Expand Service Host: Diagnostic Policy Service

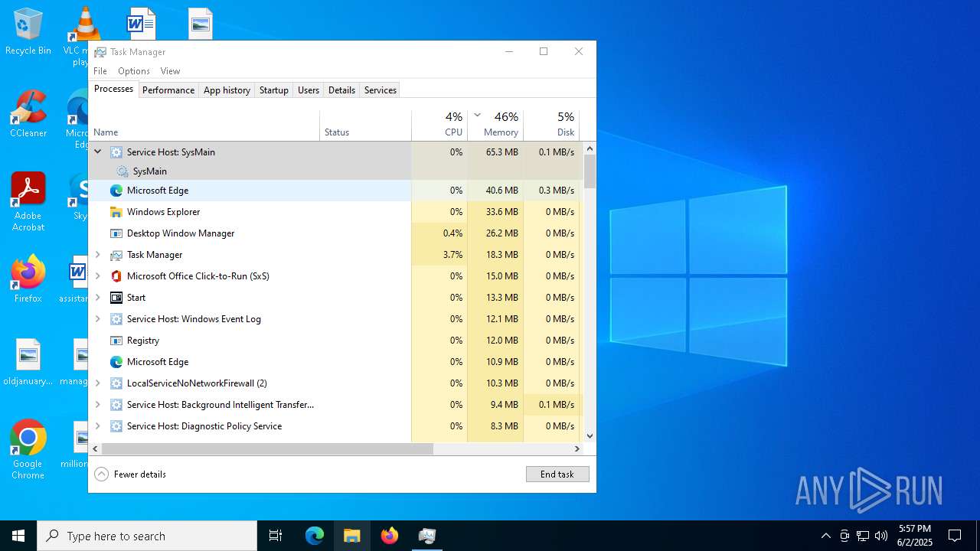tap(97, 426)
